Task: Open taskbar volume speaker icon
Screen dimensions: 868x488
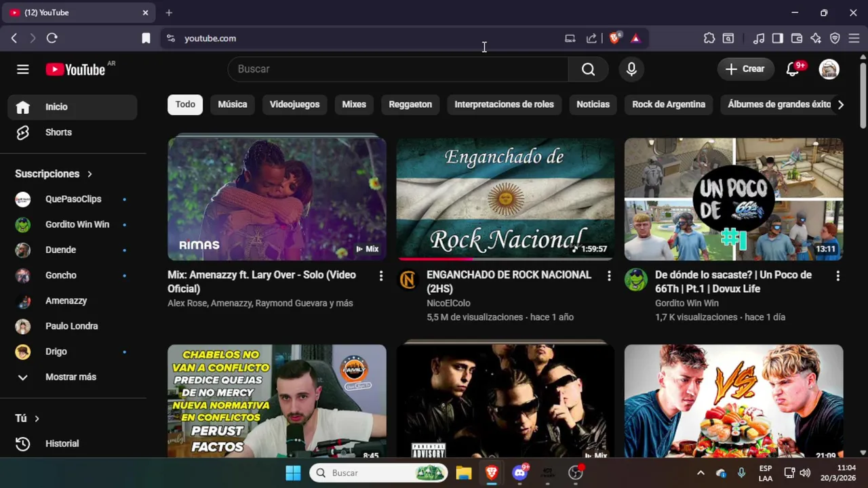Action: click(805, 473)
